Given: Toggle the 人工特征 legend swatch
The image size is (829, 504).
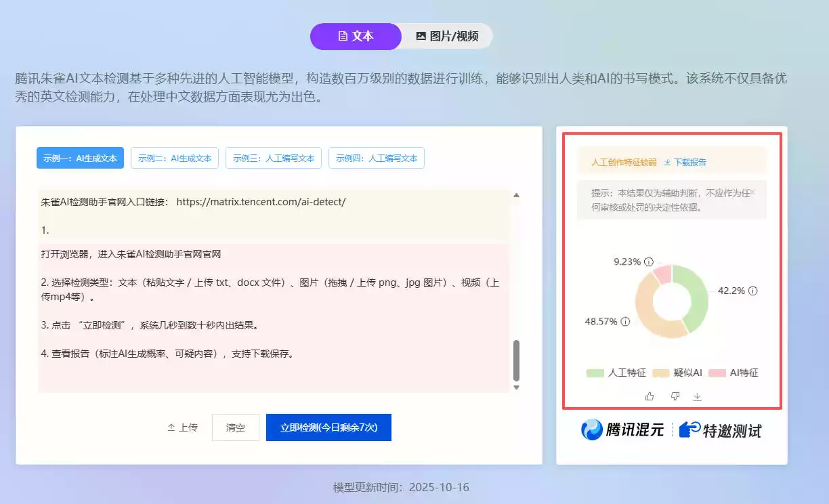Looking at the screenshot, I should pyautogui.click(x=595, y=373).
